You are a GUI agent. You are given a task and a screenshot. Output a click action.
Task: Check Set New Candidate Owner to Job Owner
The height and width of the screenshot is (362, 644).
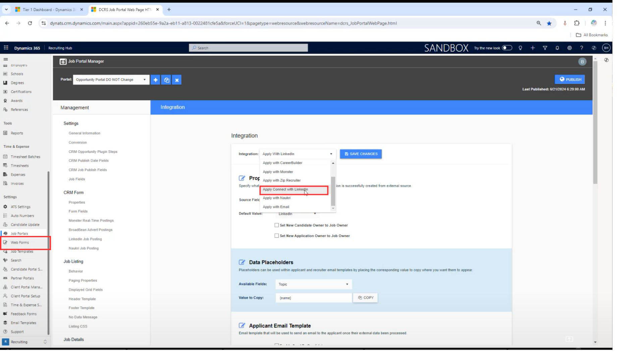(277, 225)
